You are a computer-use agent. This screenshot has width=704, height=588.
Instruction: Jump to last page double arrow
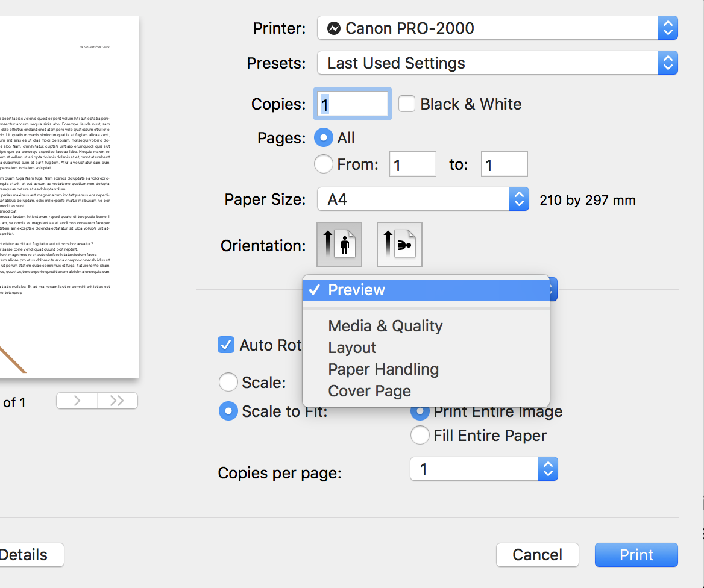(117, 401)
